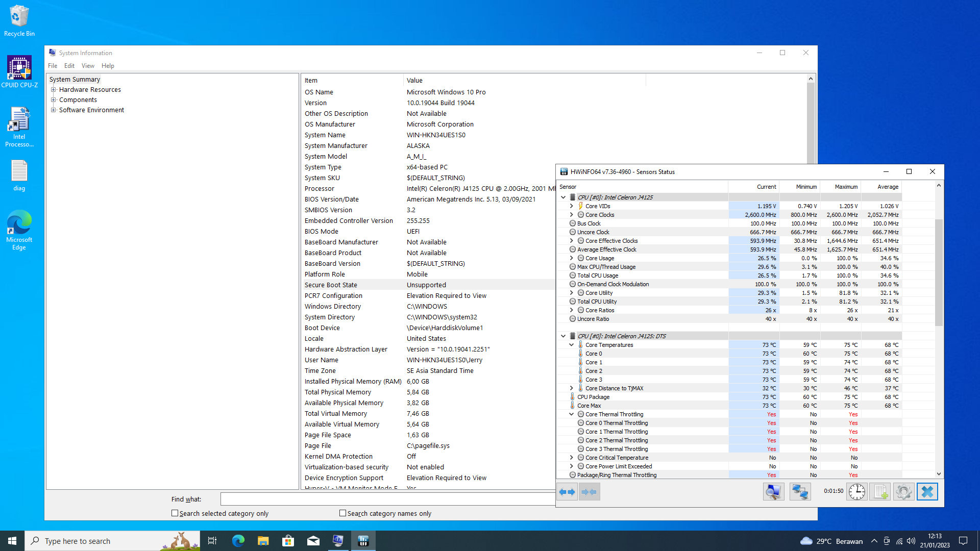
Task: Open HWiNFO system summary magnifier button
Action: pyautogui.click(x=773, y=492)
